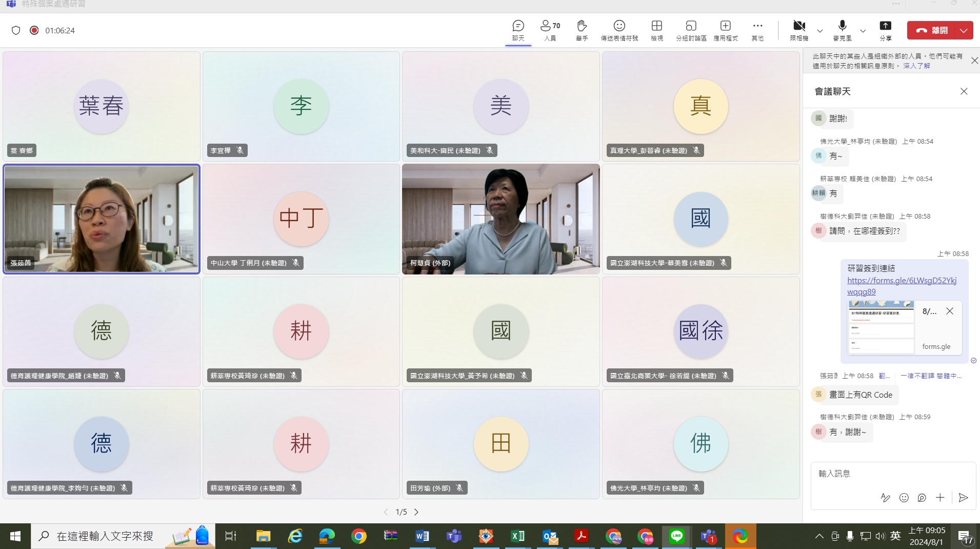Open Word from the taskbar
980x549 pixels.
point(422,536)
